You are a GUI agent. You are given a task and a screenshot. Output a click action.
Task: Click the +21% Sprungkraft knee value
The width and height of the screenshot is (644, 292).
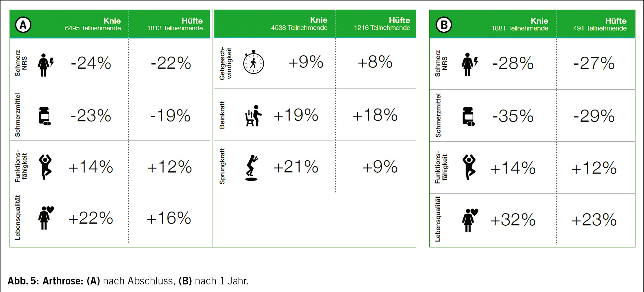[x=296, y=167]
